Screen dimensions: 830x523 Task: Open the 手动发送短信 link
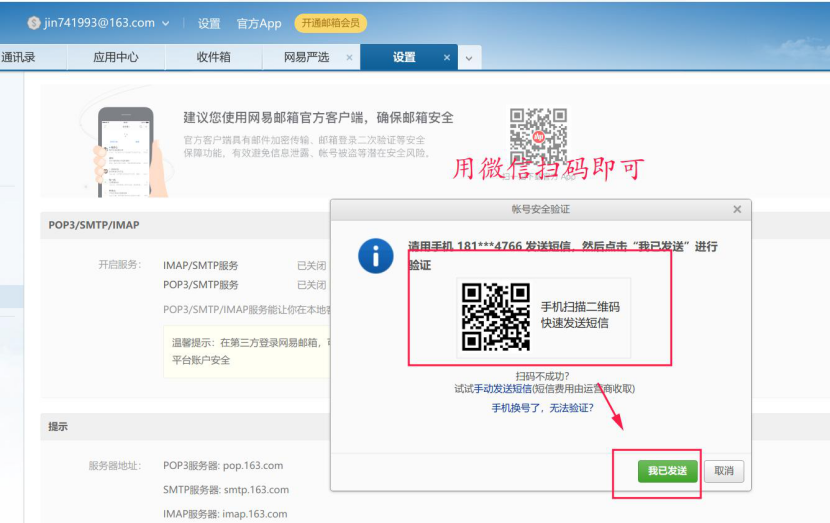point(502,389)
